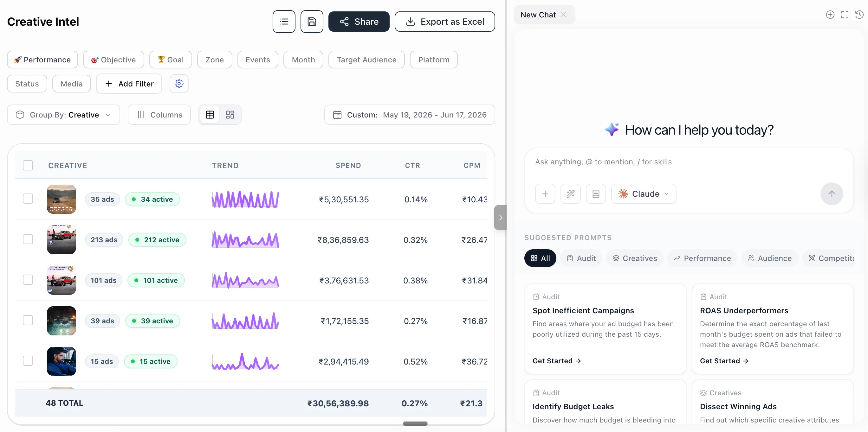Choose AI model from Claude dropdown
Image resolution: width=868 pixels, height=432 pixels.
pyautogui.click(x=644, y=194)
